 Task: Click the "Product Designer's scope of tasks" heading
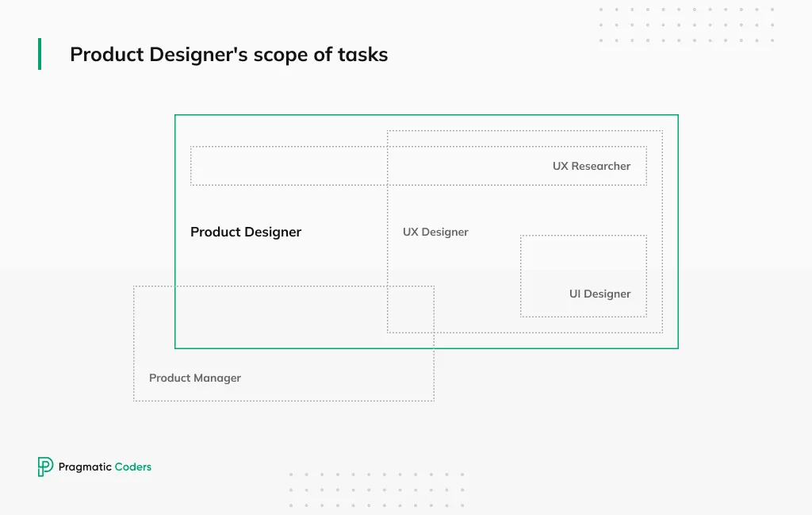pos(229,55)
